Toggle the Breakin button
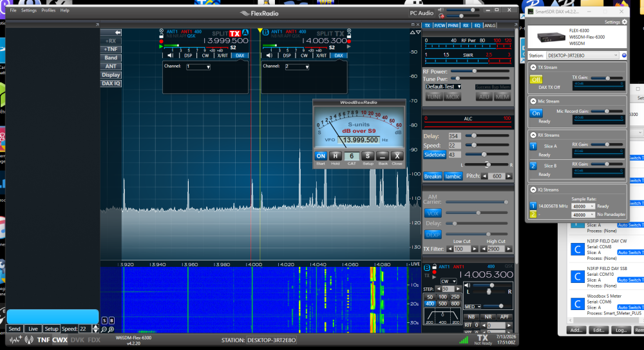This screenshot has height=350, width=644. [x=433, y=177]
